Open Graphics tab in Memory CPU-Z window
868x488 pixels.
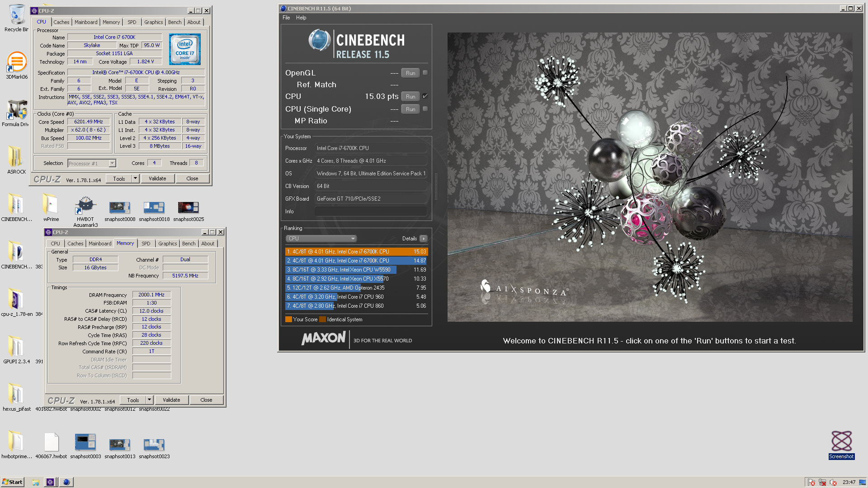(x=168, y=244)
